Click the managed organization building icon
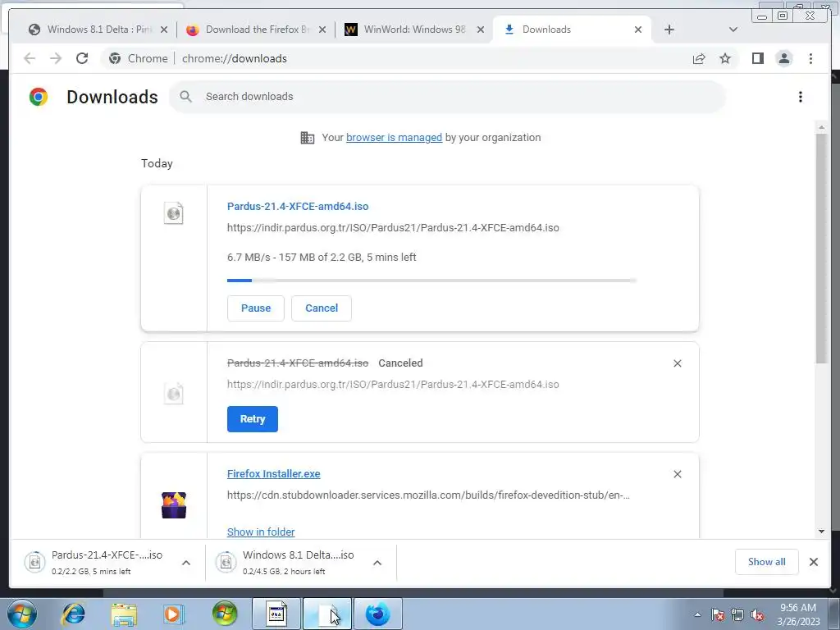 coord(308,138)
